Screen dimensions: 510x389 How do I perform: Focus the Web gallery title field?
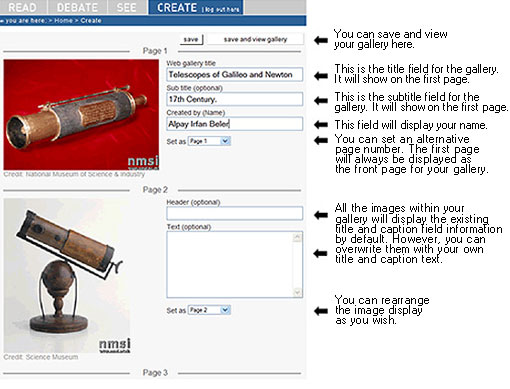pos(235,74)
